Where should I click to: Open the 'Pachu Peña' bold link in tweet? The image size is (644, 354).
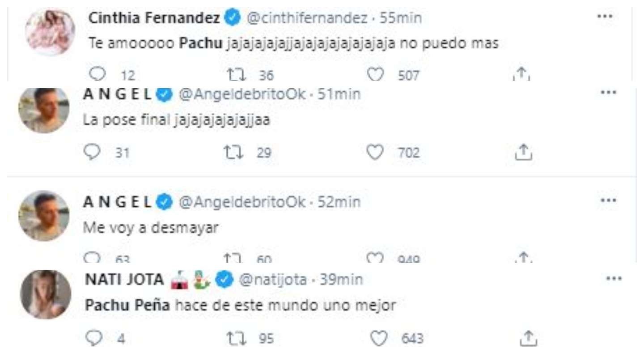127,306
